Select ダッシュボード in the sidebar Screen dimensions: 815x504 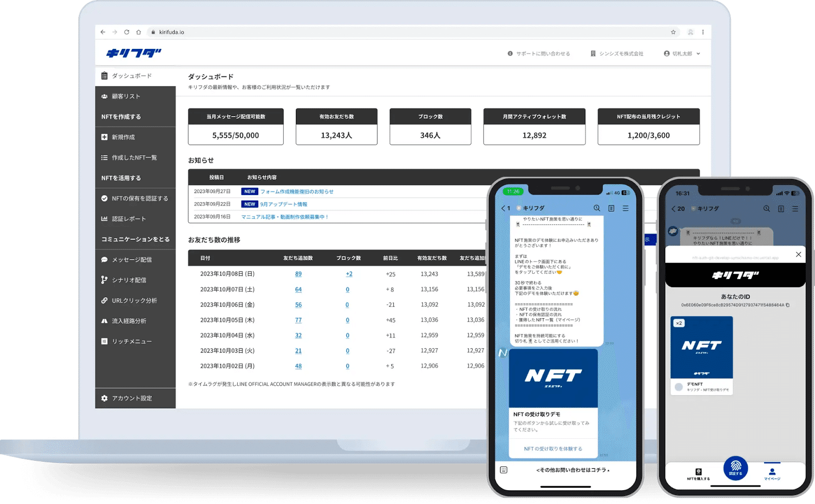135,76
